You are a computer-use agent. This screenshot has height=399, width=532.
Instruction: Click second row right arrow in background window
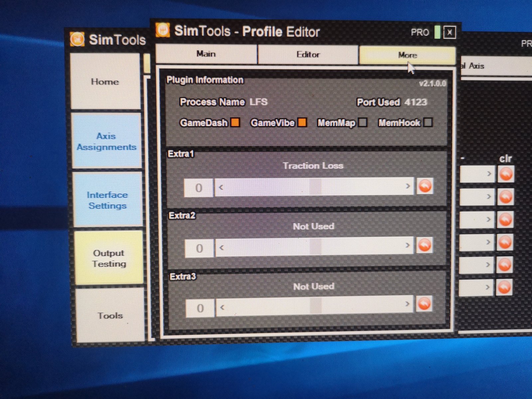click(488, 197)
